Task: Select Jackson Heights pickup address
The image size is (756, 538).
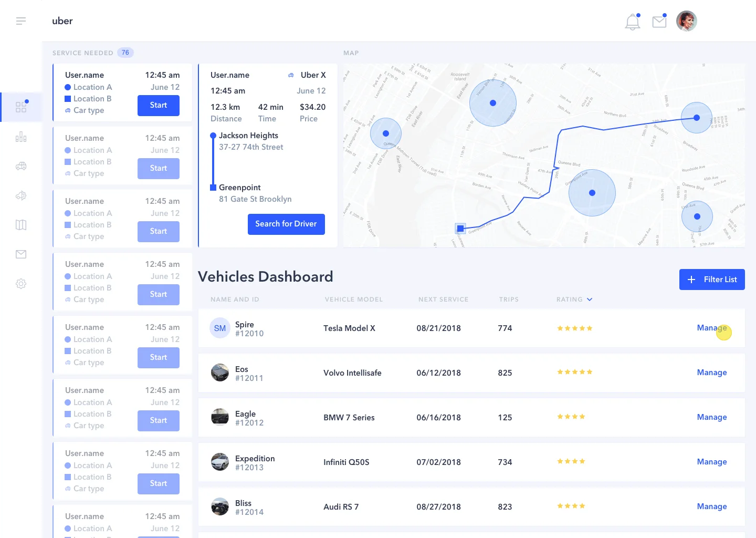Action: (251, 141)
